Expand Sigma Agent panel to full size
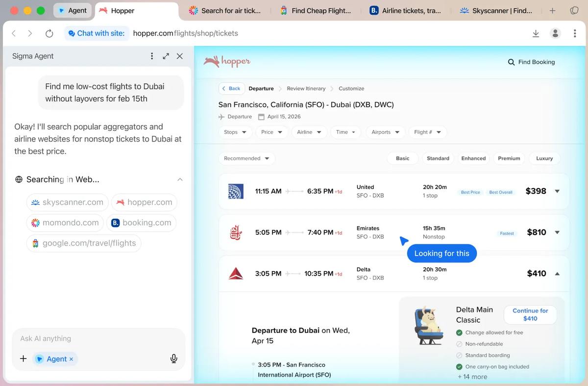The width and height of the screenshot is (588, 386). 166,56
